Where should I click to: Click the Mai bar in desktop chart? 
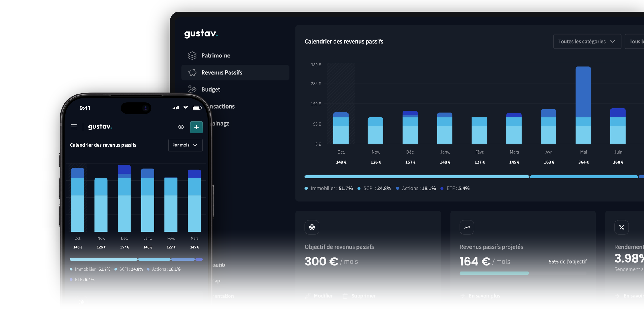coord(583,105)
